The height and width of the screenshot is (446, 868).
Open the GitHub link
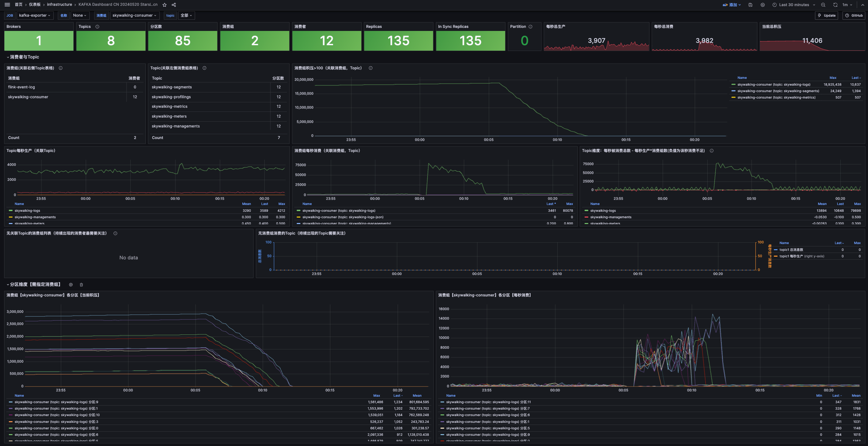click(854, 15)
